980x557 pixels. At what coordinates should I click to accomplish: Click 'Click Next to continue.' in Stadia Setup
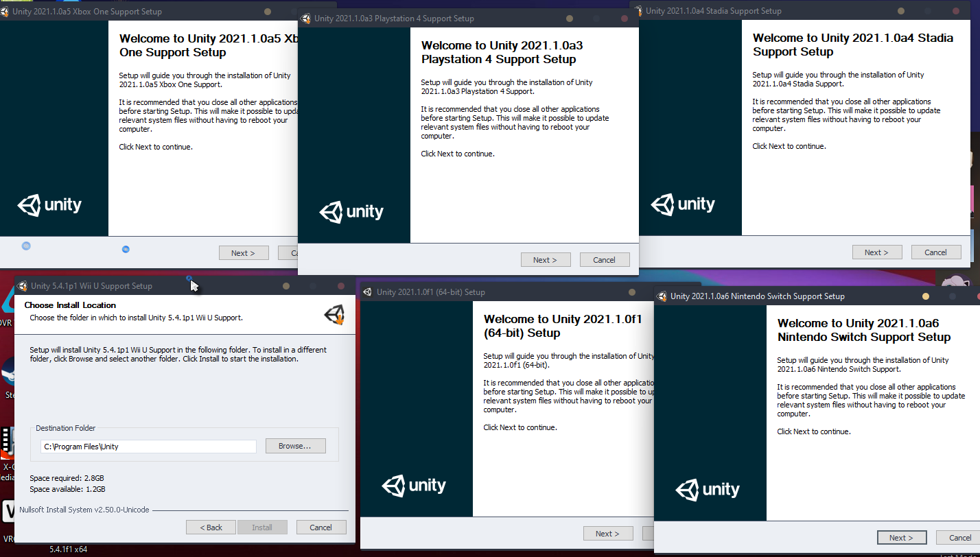click(x=789, y=146)
